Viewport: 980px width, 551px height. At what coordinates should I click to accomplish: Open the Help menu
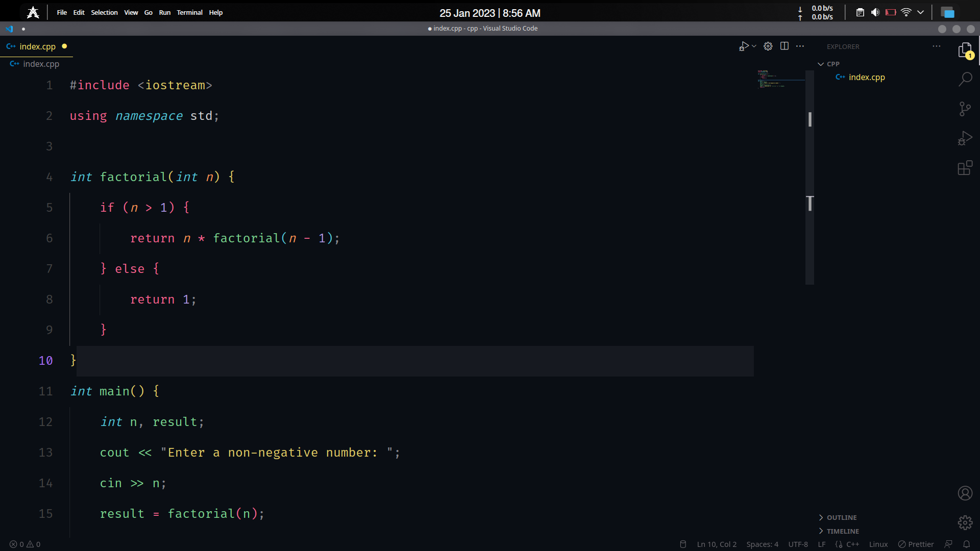pos(215,12)
